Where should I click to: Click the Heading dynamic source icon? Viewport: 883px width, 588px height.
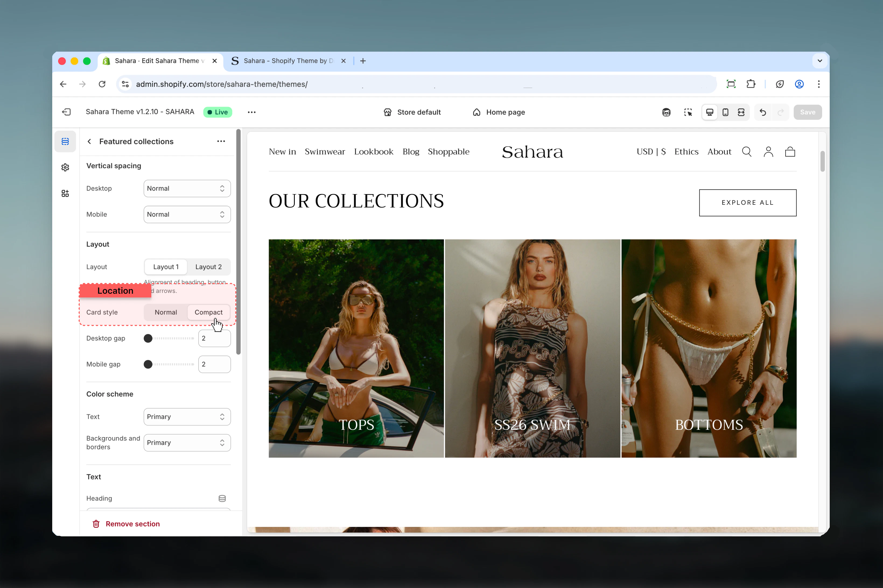tap(222, 498)
